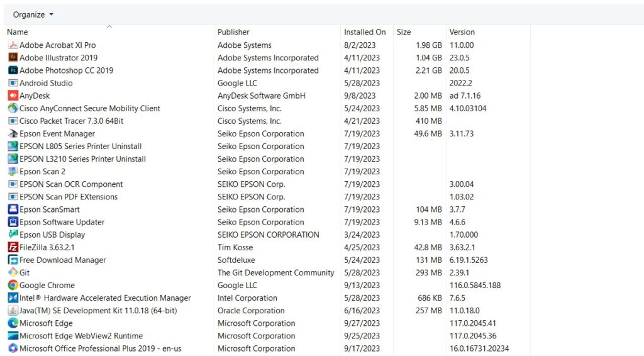This screenshot has width=644, height=356.
Task: Click publisher Tim Kosse
Action: point(235,248)
